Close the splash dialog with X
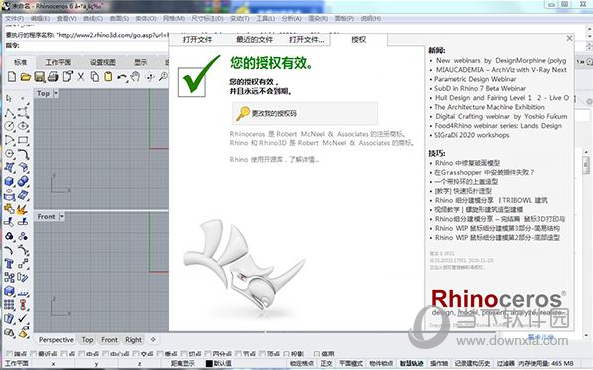Image resolution: width=593 pixels, height=370 pixels. coord(570,38)
